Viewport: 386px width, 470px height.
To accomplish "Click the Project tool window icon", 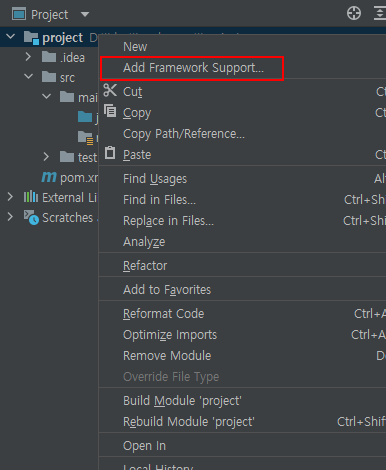I will pyautogui.click(x=19, y=14).
